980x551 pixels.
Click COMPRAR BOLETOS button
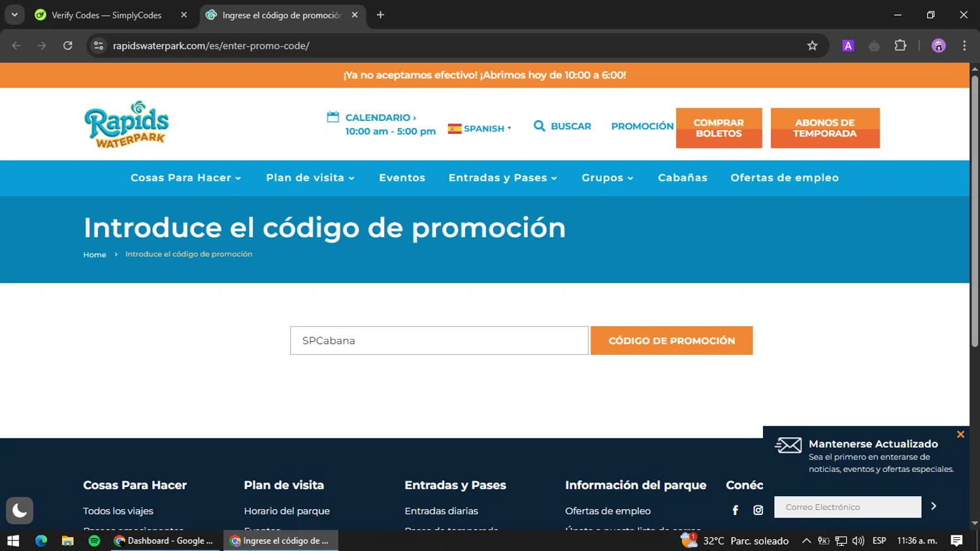[x=719, y=128]
